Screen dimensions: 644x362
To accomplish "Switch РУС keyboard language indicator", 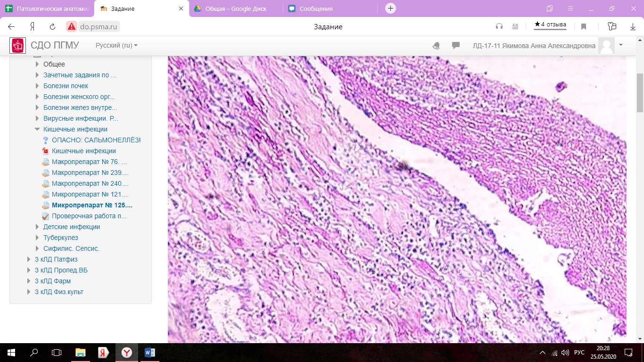I will coord(579,353).
